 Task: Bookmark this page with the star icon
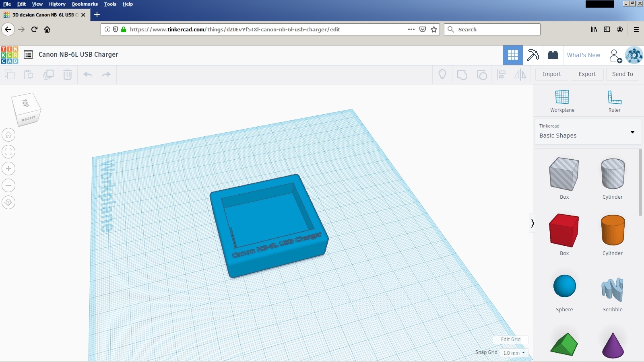click(434, 29)
